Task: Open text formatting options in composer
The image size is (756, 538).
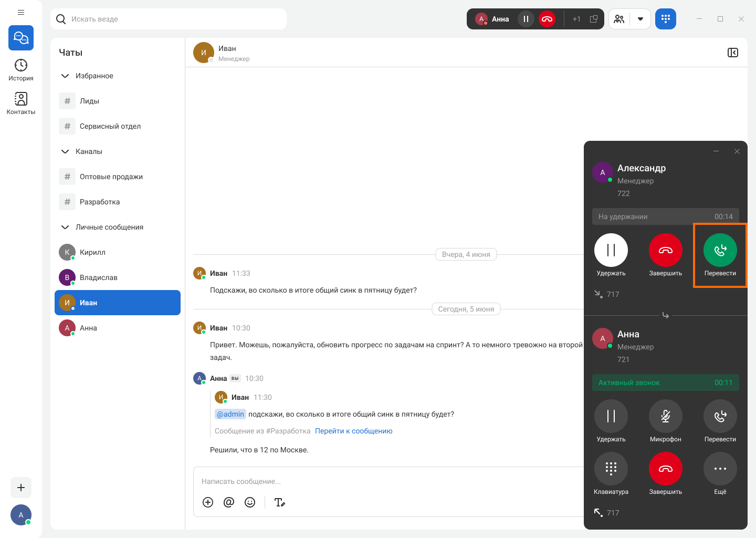Action: click(x=280, y=502)
